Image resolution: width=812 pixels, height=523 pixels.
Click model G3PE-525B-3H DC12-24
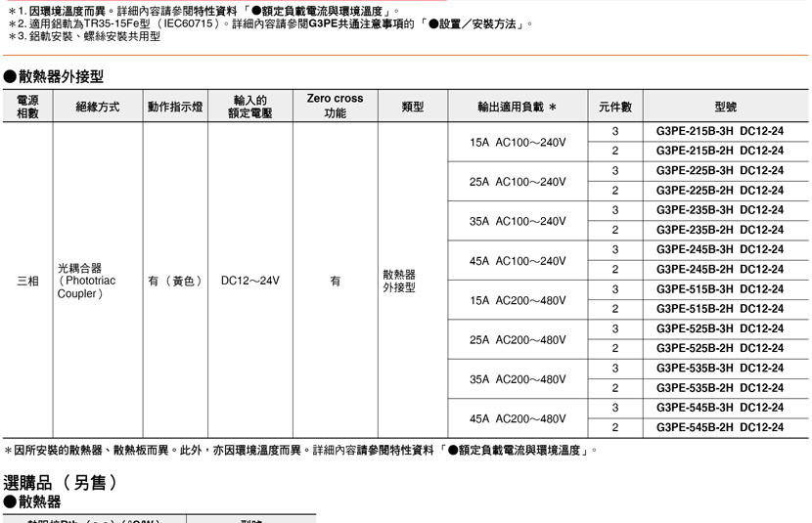pyautogui.click(x=720, y=328)
